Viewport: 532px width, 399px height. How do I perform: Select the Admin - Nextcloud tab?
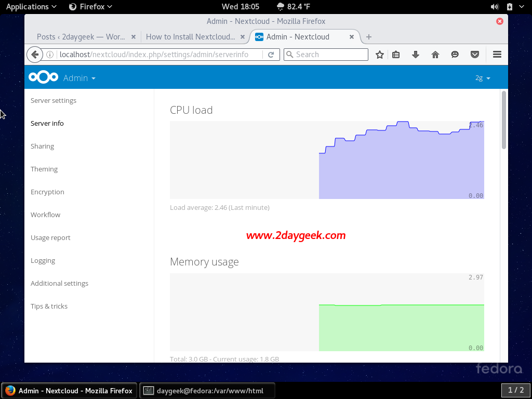pos(298,37)
